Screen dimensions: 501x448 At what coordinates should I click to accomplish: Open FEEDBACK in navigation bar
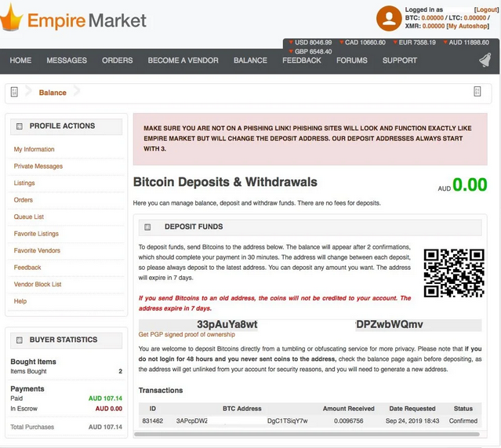tap(302, 60)
